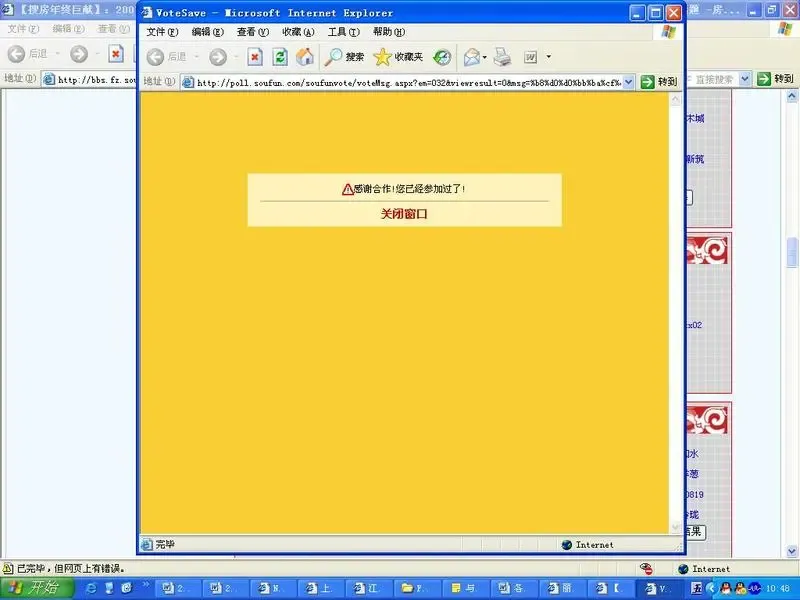Open Favorites star icon in toolbar

[x=398, y=57]
